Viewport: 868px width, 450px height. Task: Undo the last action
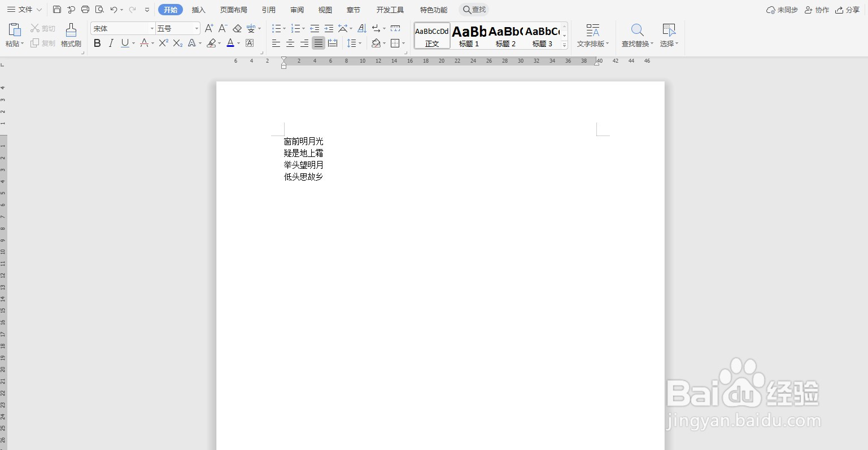coord(114,10)
